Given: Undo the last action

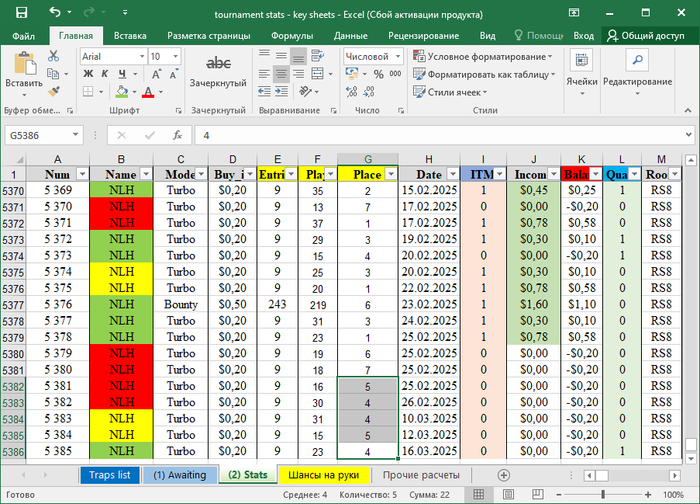Looking at the screenshot, I should point(55,12).
